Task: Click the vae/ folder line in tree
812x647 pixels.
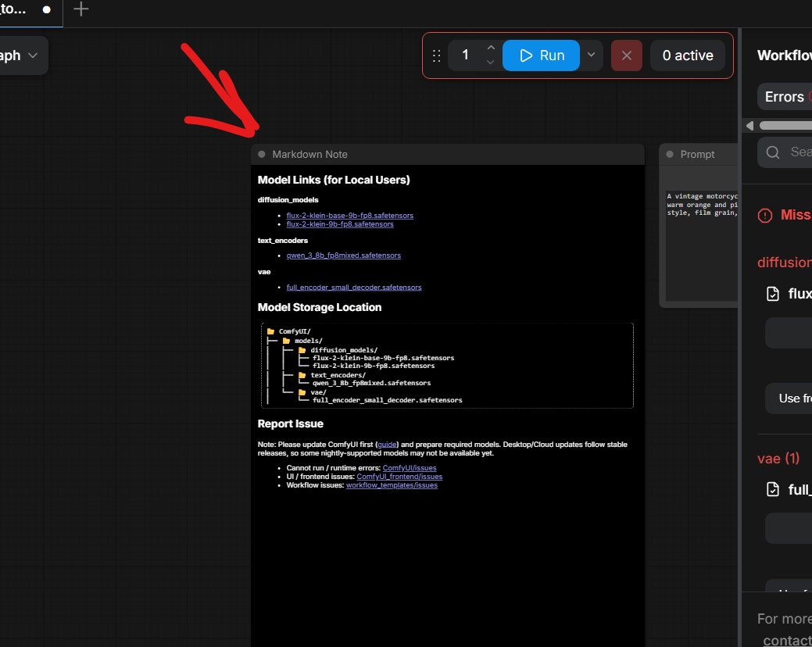Action: (313, 392)
